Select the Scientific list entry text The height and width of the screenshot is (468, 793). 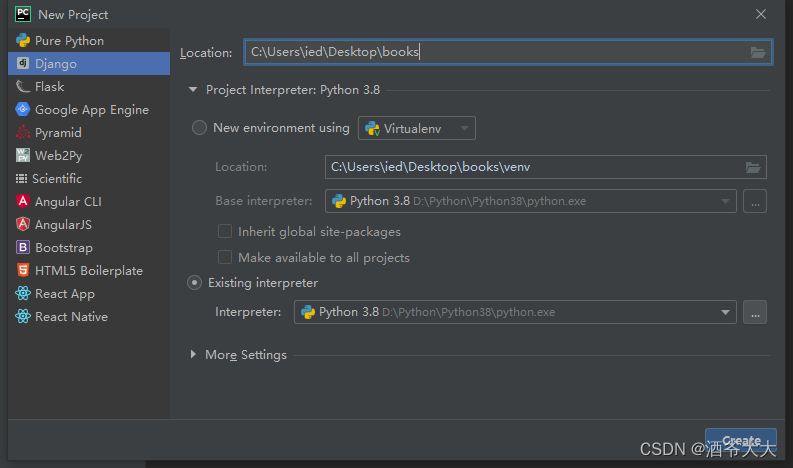click(x=57, y=179)
